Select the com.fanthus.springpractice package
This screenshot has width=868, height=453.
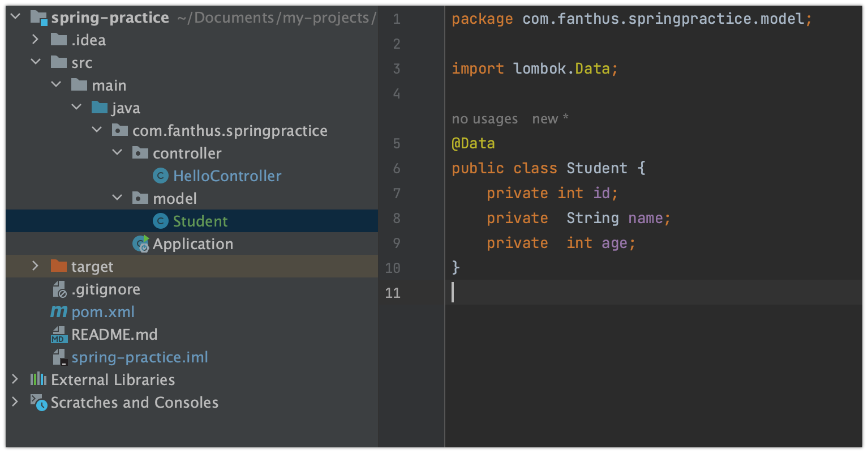[229, 131]
